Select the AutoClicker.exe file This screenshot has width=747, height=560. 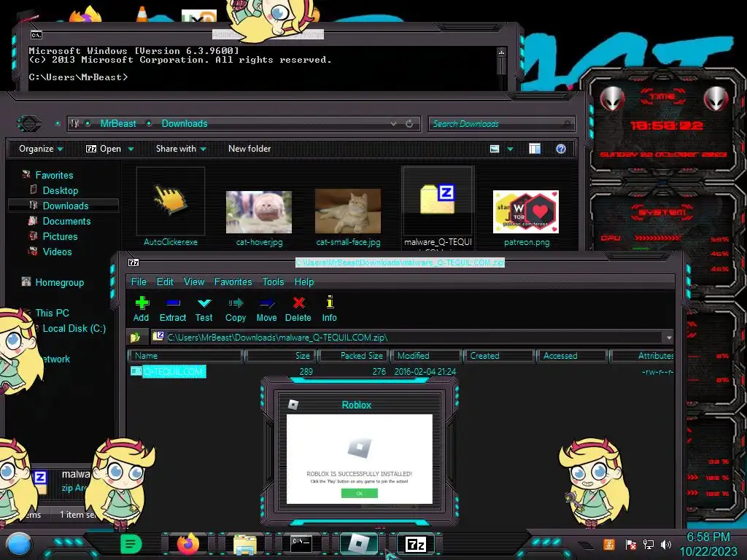(x=171, y=206)
